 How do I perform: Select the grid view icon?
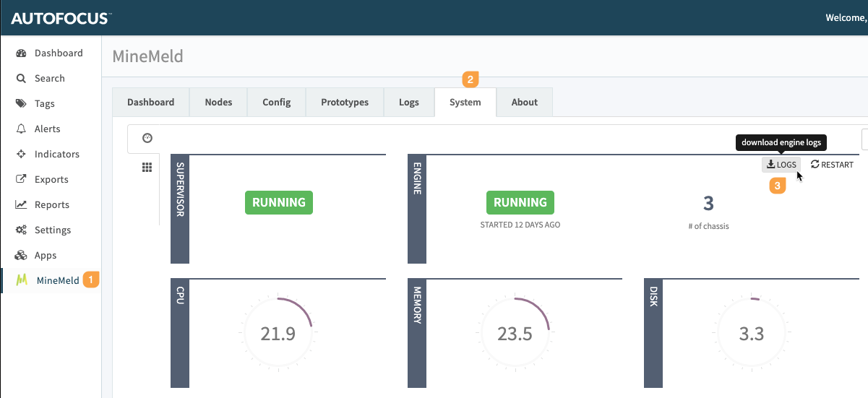147,168
